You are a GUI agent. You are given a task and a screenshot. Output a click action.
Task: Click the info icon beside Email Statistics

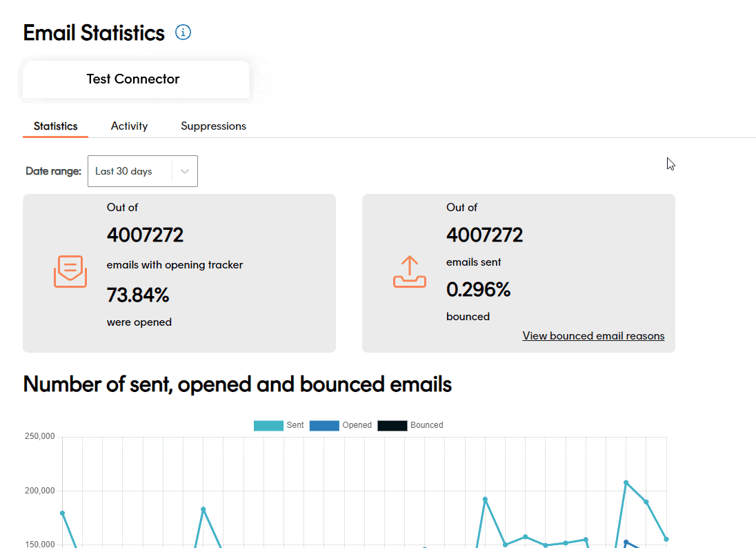[x=183, y=32]
